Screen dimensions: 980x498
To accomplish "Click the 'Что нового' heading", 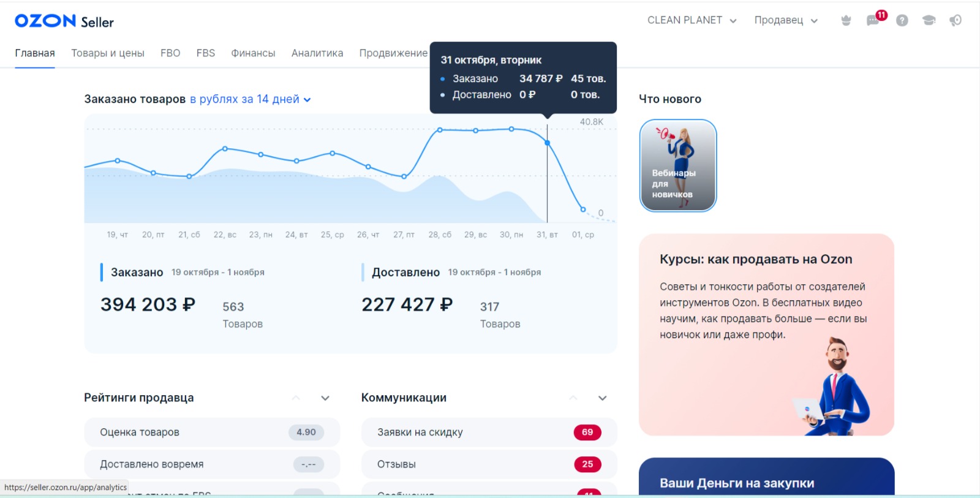I will [670, 99].
